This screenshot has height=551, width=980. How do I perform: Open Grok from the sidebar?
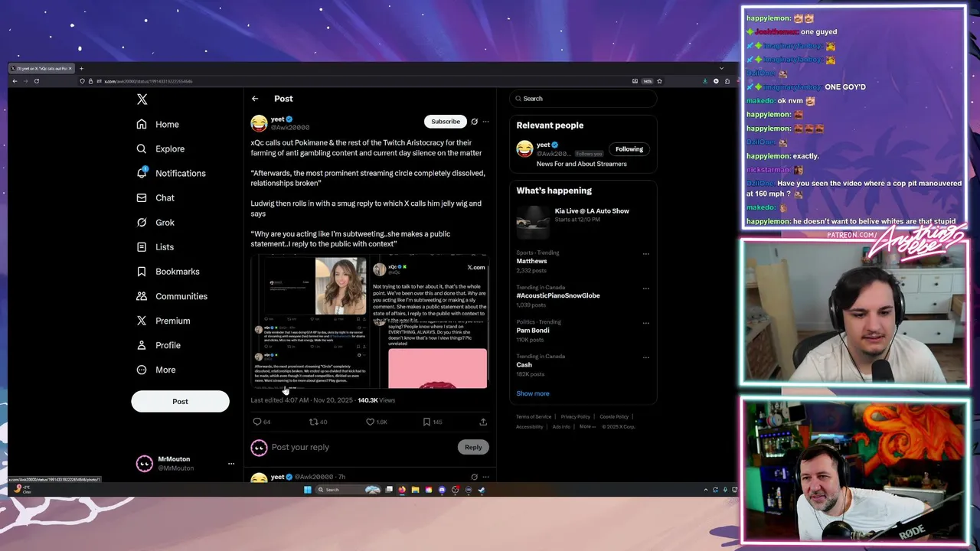point(155,222)
